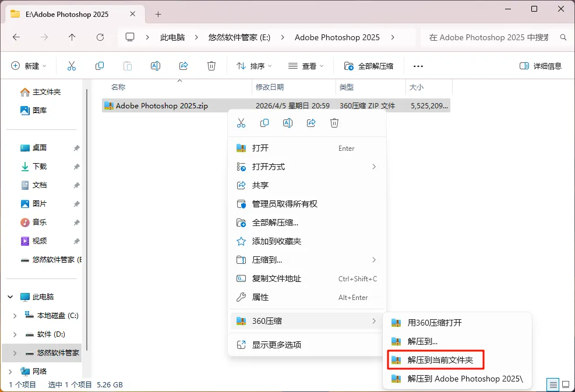This screenshot has width=575, height=392.
Task: Expand chevron after Adobe Photoshop 2025 breadcrumb
Action: [393, 37]
